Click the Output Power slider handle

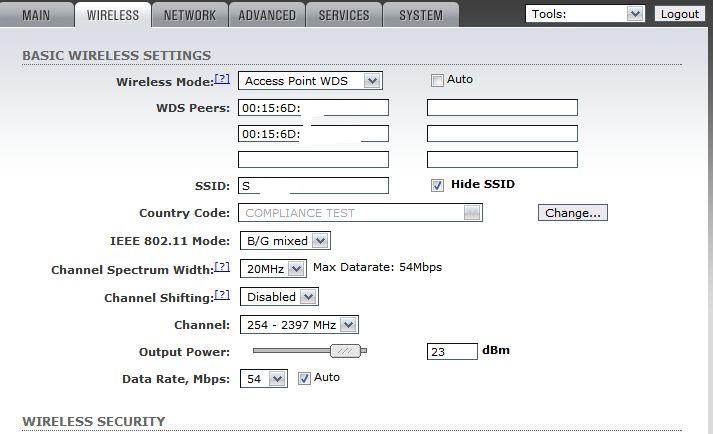[345, 351]
